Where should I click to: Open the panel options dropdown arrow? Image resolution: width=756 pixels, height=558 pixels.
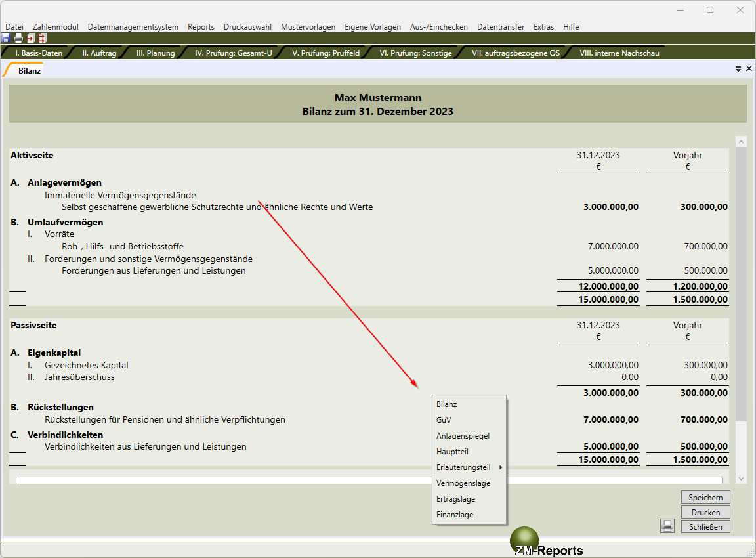[738, 68]
